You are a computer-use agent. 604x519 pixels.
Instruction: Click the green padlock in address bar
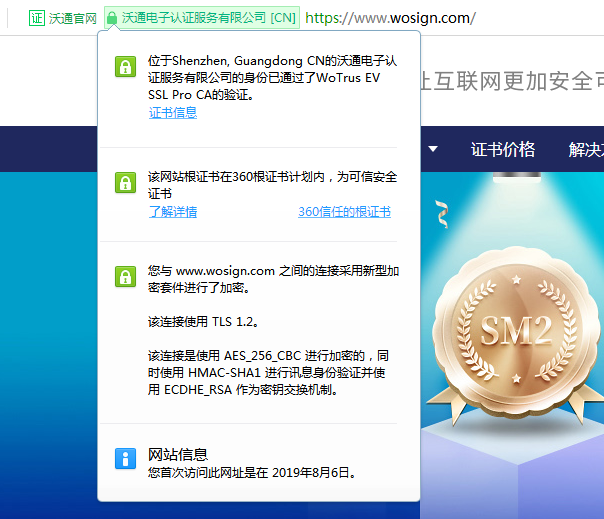tap(112, 18)
